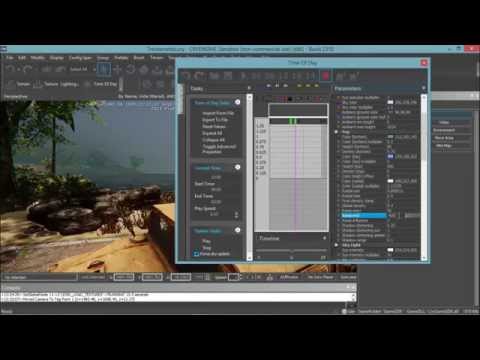Pin the Tasks panel header

point(249,88)
